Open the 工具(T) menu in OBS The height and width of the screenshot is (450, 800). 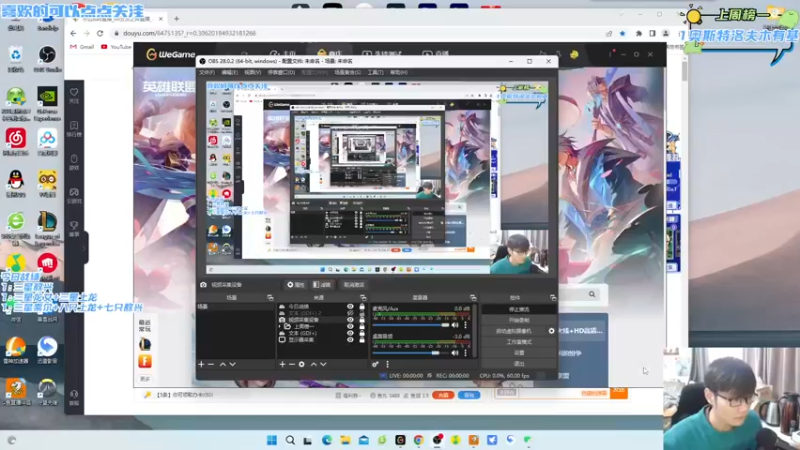[376, 72]
